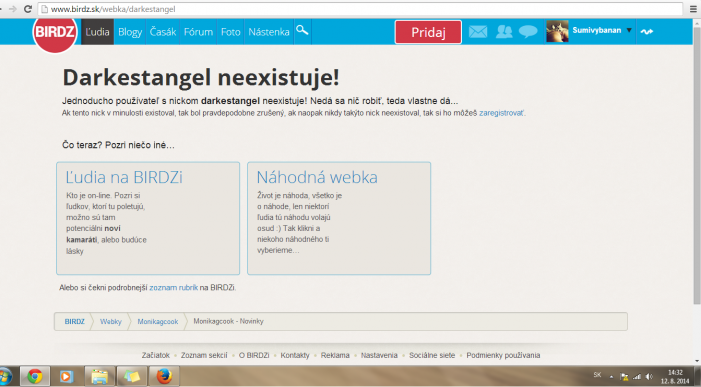The height and width of the screenshot is (387, 701).
Task: Click the browser forward arrow
Action: coord(13,9)
